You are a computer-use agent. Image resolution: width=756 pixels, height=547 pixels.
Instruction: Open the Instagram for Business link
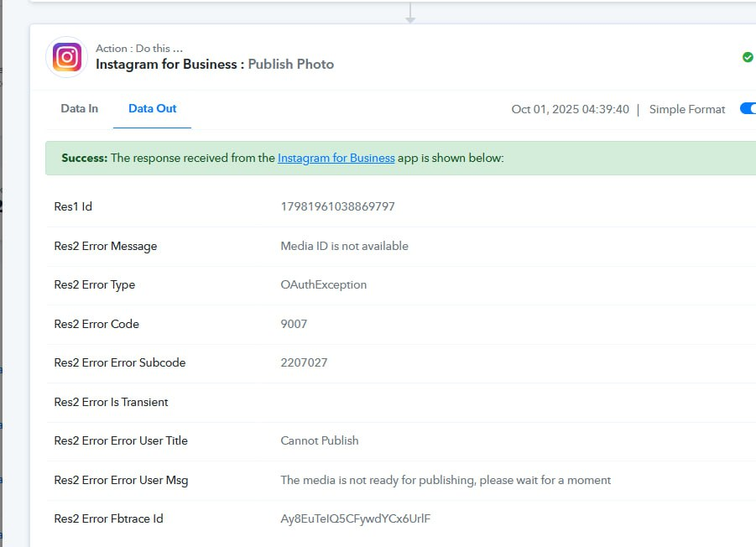coord(336,158)
